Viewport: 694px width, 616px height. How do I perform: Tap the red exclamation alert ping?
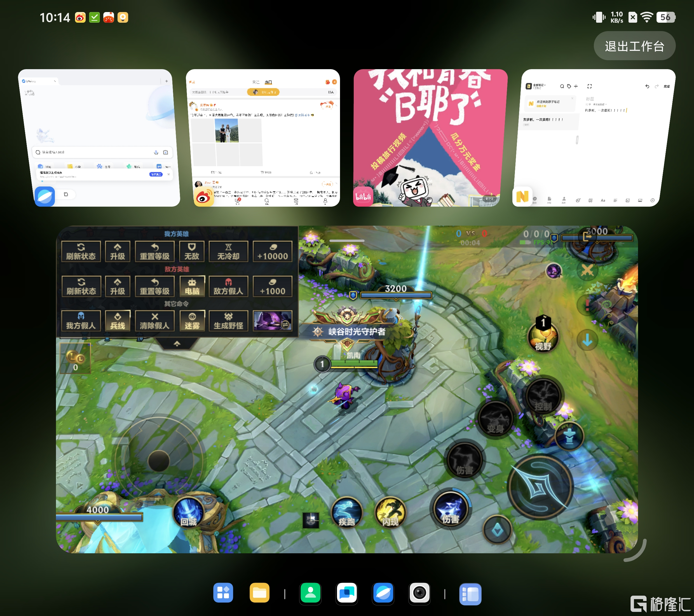pos(587,305)
